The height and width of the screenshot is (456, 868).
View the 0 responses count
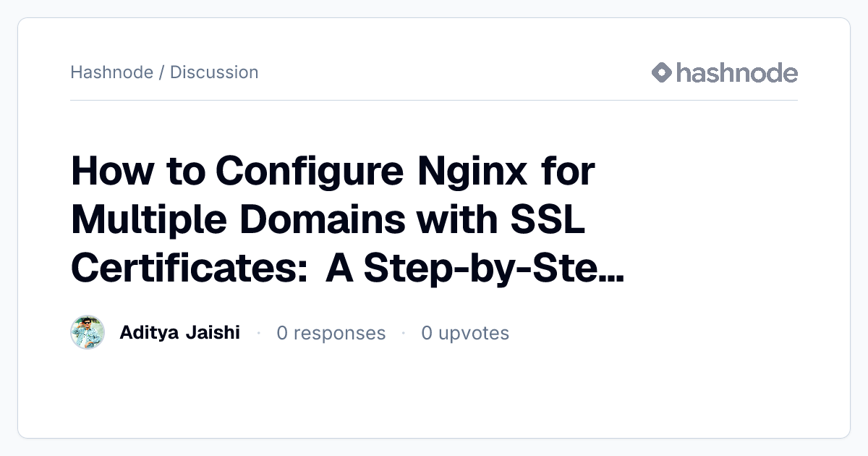pos(331,333)
